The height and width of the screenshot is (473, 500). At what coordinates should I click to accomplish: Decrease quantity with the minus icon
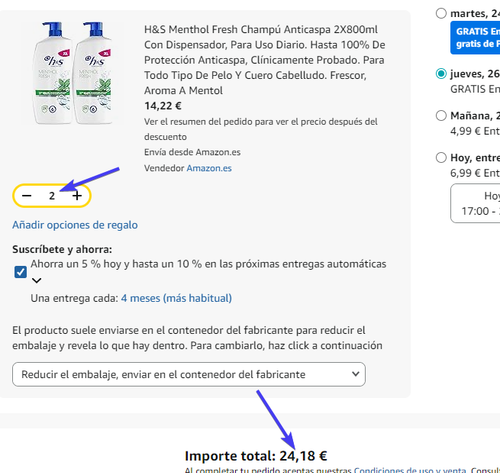point(27,196)
